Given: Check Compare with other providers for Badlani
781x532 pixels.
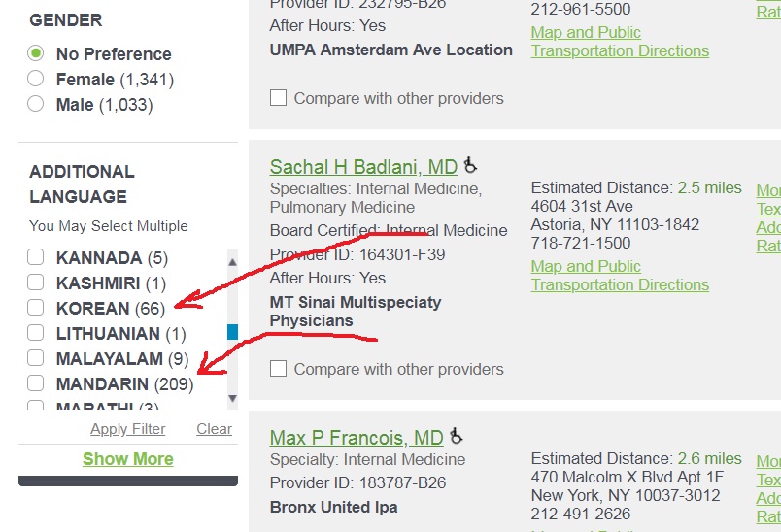Looking at the screenshot, I should [x=278, y=369].
